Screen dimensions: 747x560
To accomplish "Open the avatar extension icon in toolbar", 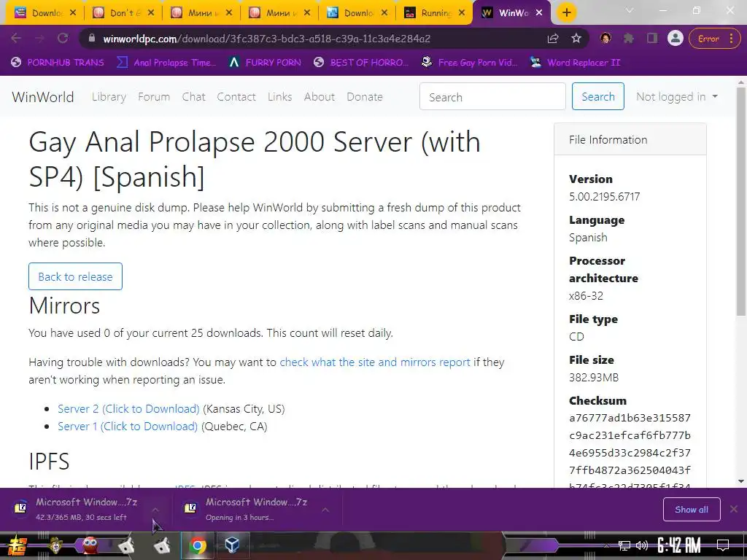I will pos(605,39).
